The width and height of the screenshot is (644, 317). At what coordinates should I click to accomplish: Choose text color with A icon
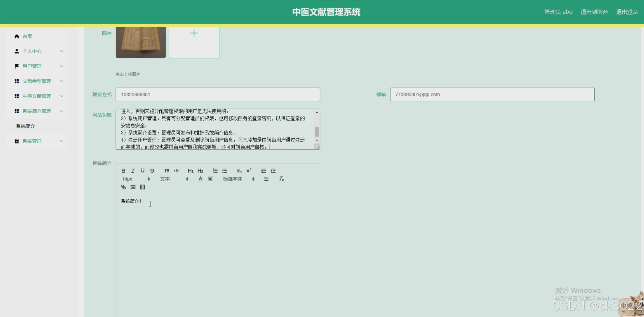pyautogui.click(x=200, y=179)
